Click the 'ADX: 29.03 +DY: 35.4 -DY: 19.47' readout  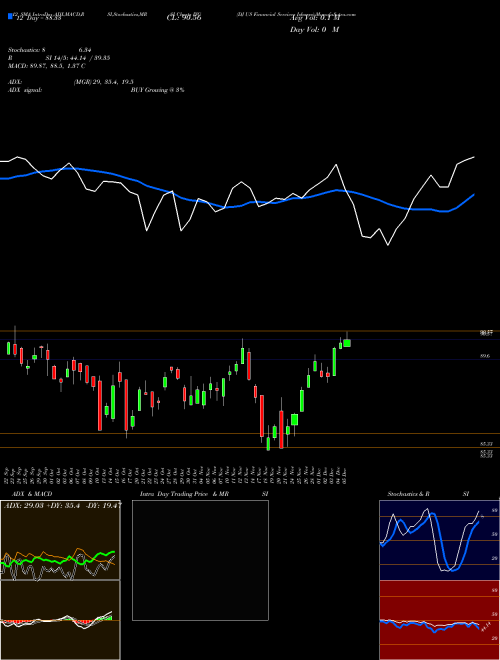click(63, 505)
